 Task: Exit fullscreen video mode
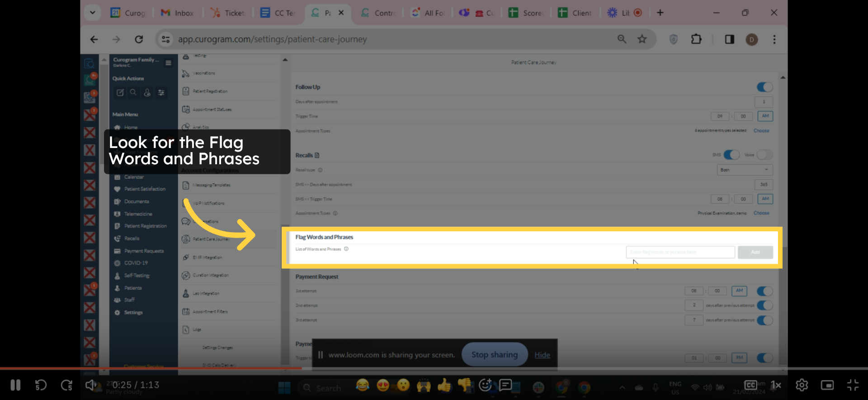[853, 385]
